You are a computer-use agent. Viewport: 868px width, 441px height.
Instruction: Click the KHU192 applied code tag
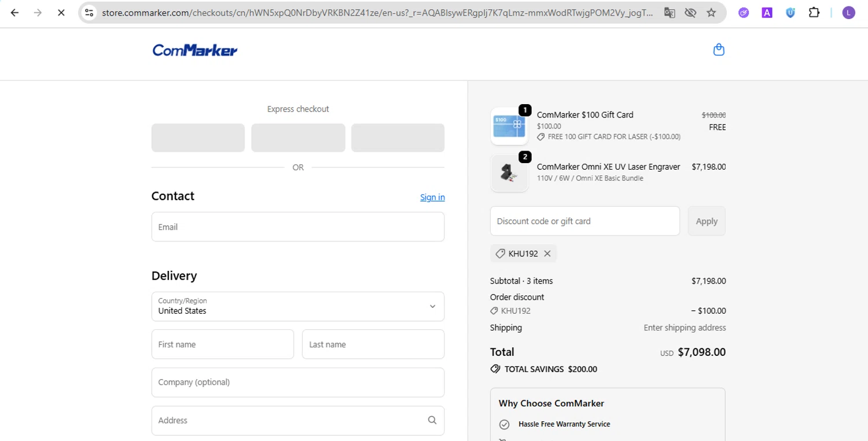click(523, 253)
